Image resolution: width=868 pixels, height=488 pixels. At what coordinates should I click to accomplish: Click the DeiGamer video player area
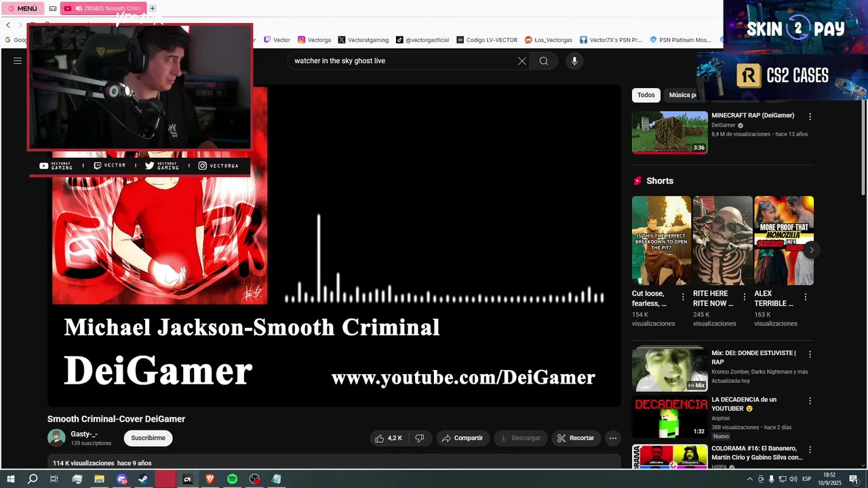click(x=334, y=245)
